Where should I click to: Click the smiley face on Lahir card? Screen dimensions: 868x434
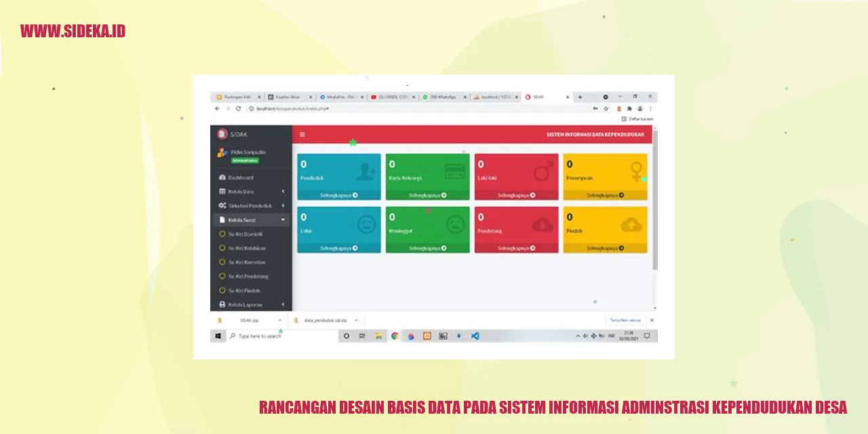pos(366,224)
